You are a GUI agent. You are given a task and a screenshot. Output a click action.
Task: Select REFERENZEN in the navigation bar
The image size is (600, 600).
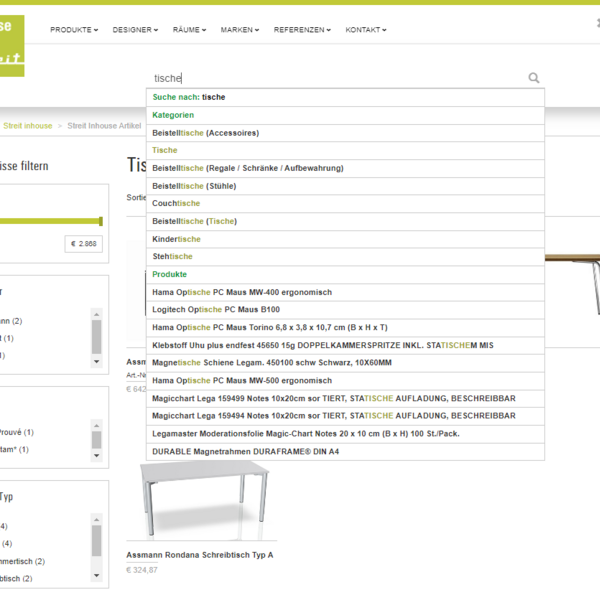303,30
